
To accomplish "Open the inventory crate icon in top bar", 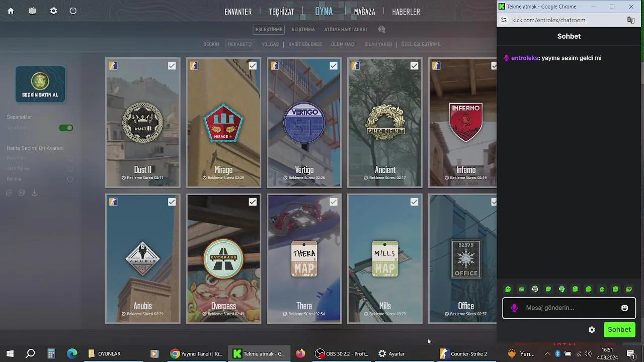I will click(32, 11).
